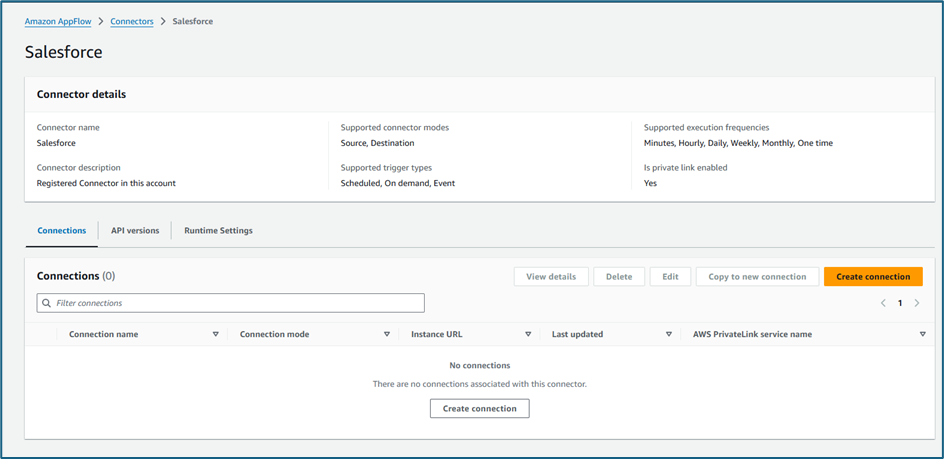Click 'Registered Connector in this account' description
This screenshot has width=944, height=459.
pyautogui.click(x=107, y=183)
